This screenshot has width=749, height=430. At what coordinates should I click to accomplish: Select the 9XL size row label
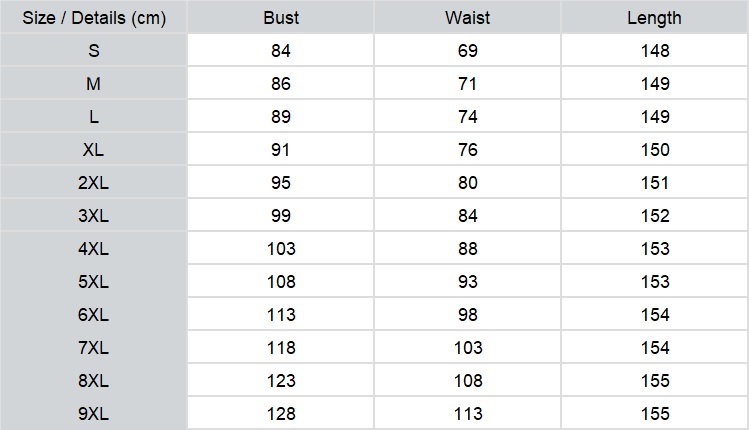click(94, 413)
